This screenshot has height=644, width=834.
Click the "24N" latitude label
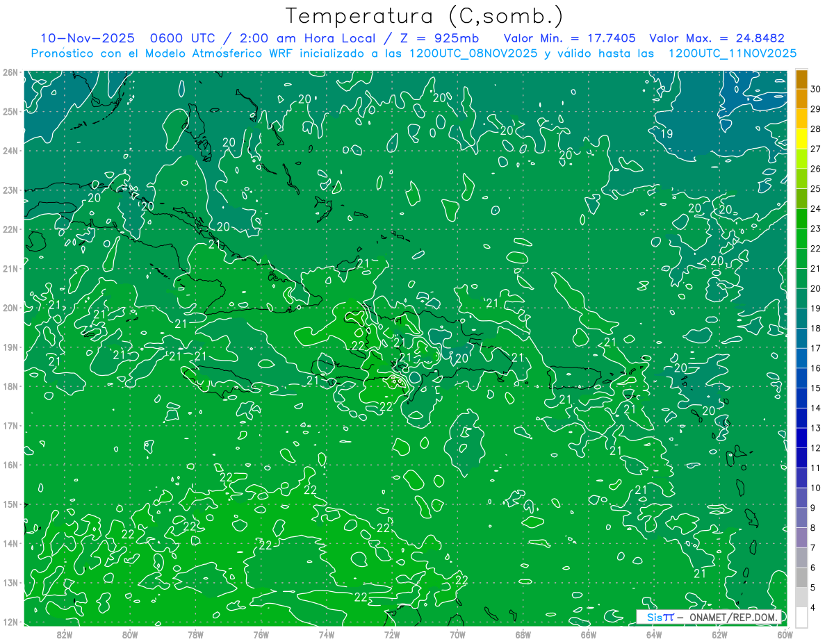coord(10,151)
